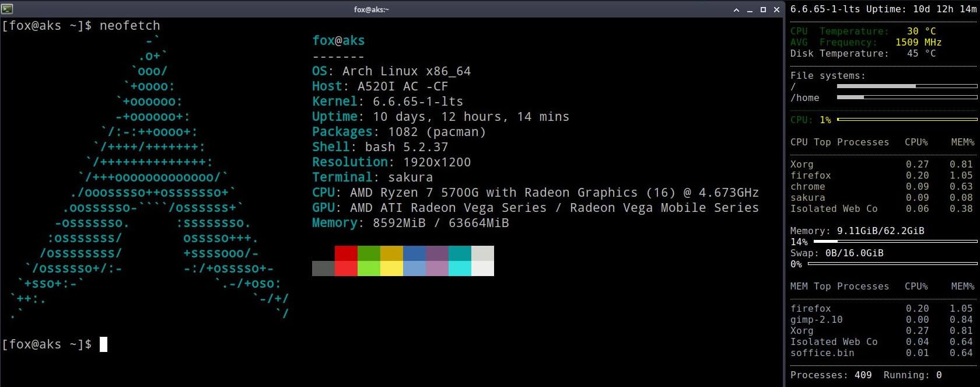This screenshot has height=387, width=980.
Task: Click the roll-up arrow button in title bar
Action: (736, 9)
